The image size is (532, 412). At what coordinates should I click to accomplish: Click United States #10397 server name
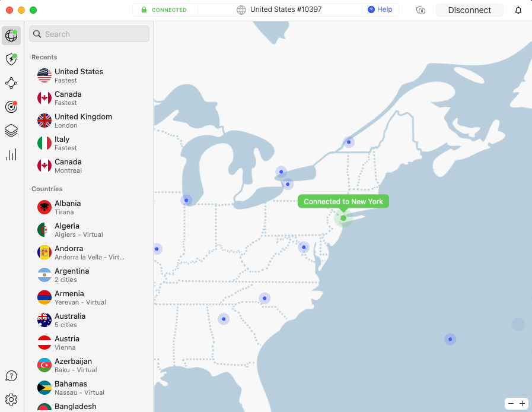coord(286,9)
